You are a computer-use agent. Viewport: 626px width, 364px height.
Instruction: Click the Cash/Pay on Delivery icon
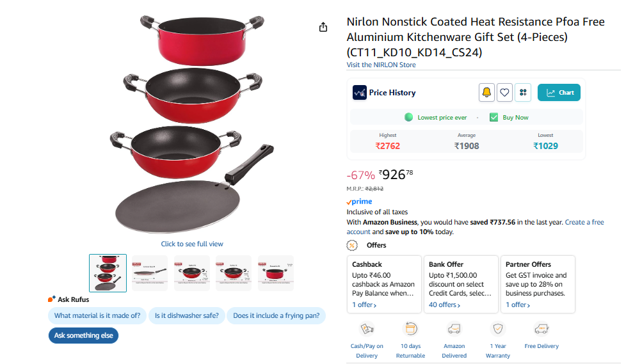367,329
